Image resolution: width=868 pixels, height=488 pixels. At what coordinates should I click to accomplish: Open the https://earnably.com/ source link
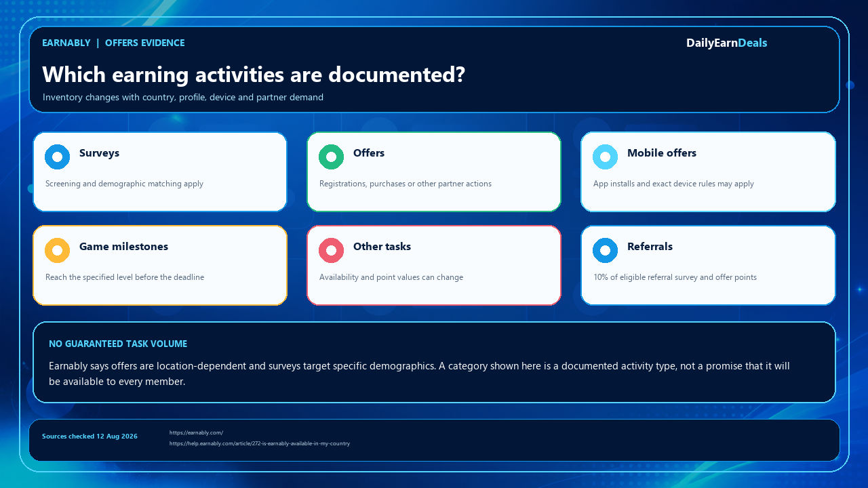[196, 432]
